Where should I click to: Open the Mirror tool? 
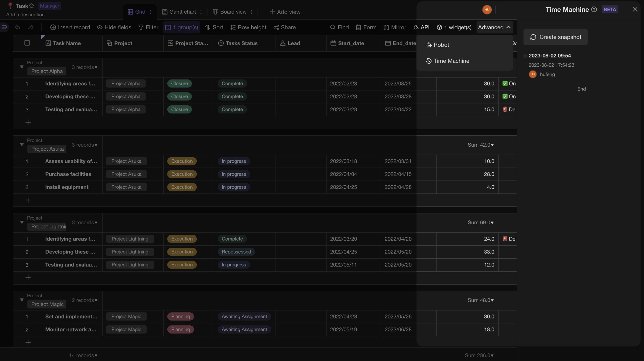tap(395, 27)
